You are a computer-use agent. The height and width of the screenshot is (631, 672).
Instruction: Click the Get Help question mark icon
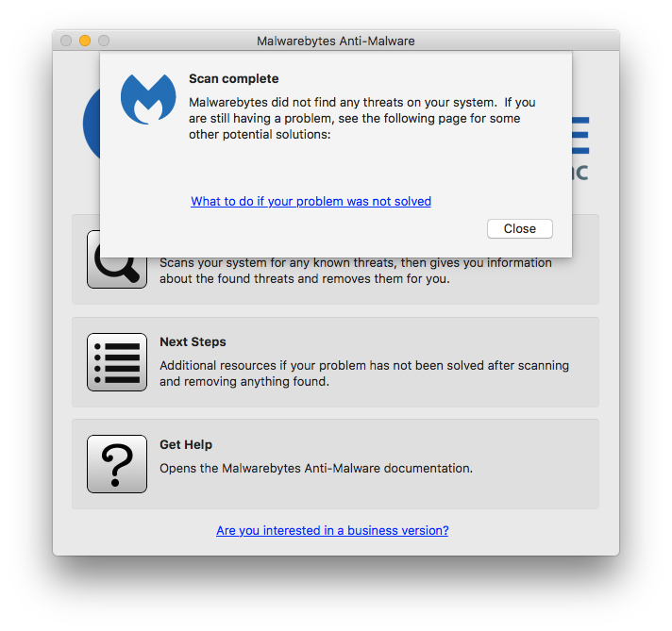(117, 464)
